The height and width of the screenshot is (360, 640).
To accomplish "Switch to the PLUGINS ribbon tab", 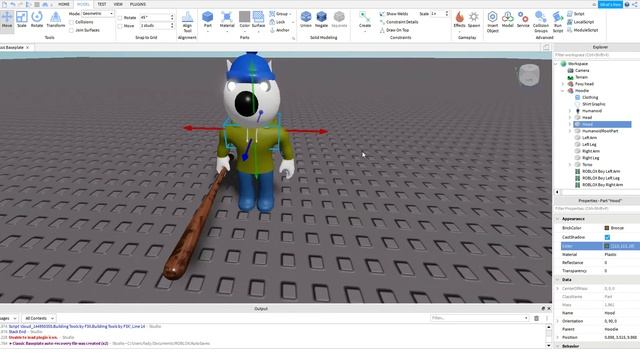I will point(138,4).
